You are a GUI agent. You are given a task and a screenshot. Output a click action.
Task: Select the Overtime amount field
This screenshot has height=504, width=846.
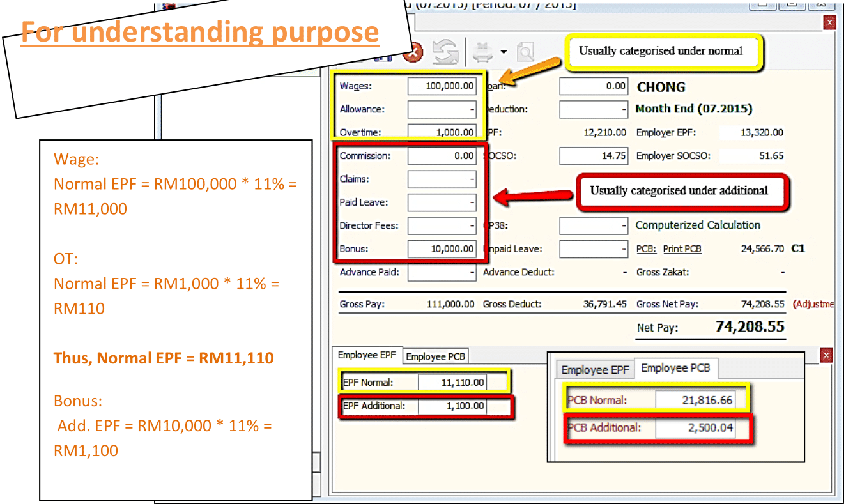coord(442,132)
